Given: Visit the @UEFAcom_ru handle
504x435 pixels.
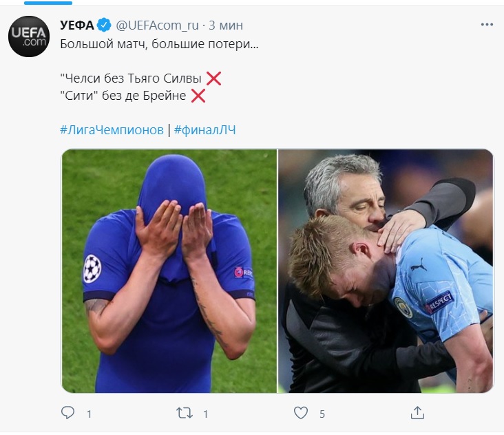Looking at the screenshot, I should coord(157,25).
